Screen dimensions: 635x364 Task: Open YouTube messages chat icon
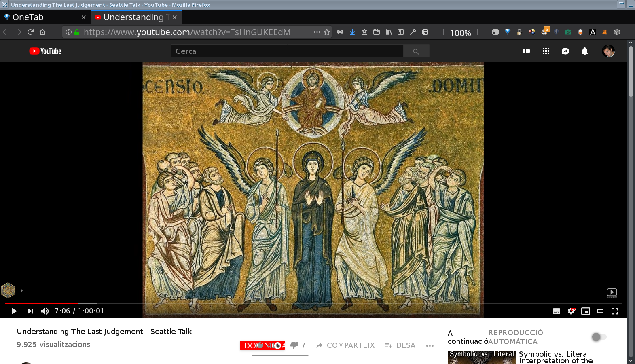(x=565, y=51)
